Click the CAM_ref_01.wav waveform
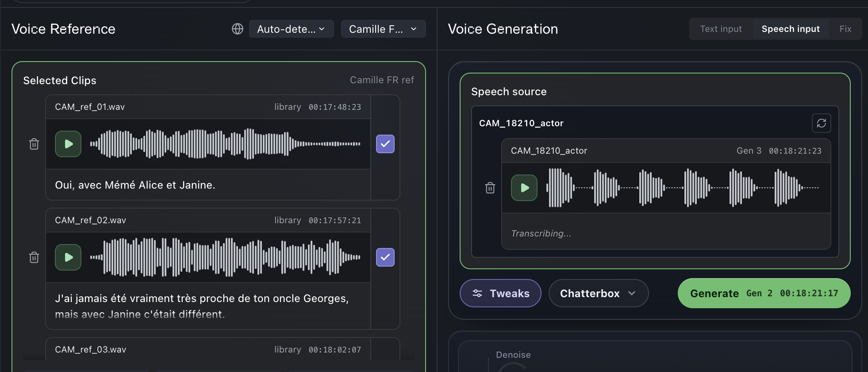Screen dimensions: 868x372 tap(225, 144)
